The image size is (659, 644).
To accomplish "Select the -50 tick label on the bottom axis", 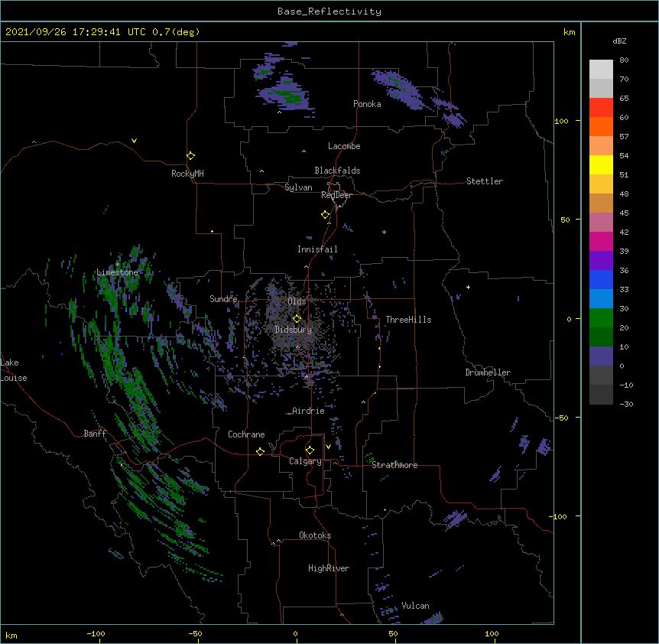I will 195,633.
